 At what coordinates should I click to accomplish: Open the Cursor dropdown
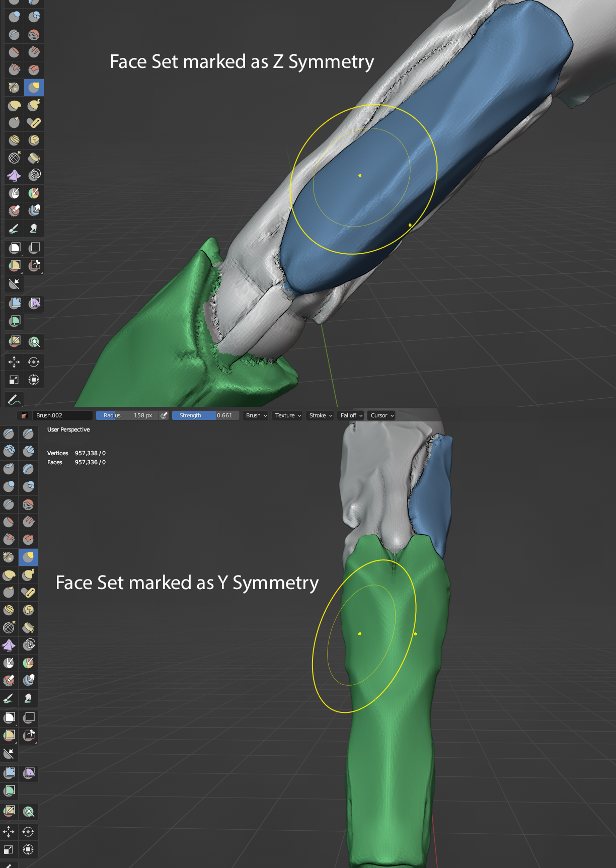coord(382,415)
